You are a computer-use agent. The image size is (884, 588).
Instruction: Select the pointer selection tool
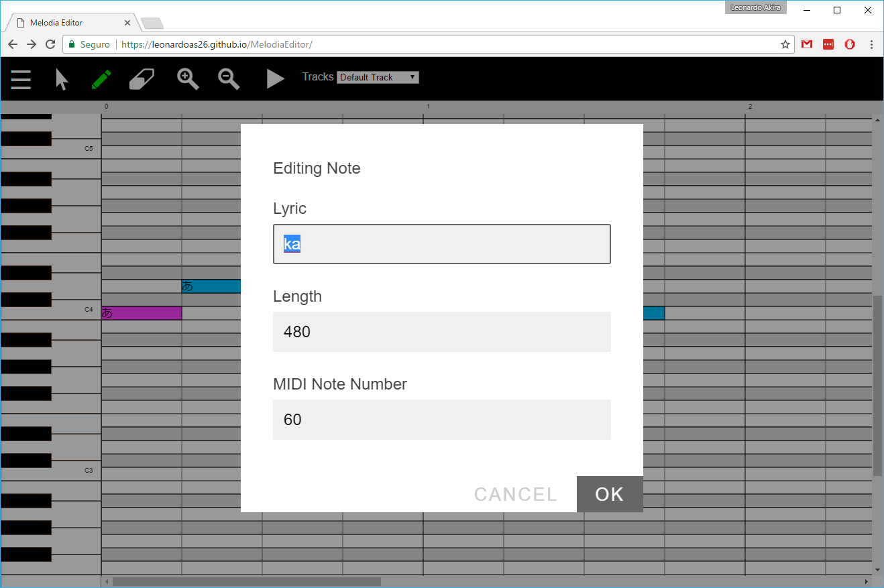[62, 79]
